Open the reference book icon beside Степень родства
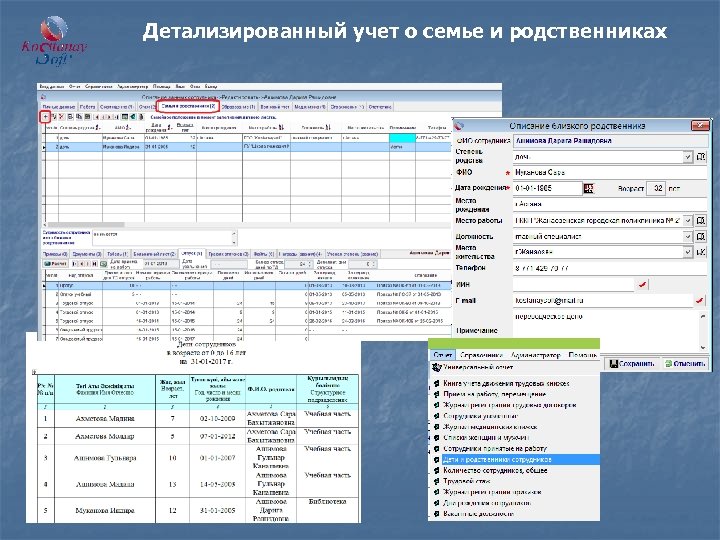This screenshot has height=540, width=720. 701,157
